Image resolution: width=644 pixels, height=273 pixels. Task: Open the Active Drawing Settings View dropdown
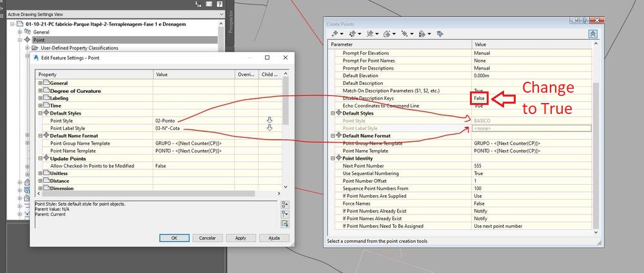(222, 14)
